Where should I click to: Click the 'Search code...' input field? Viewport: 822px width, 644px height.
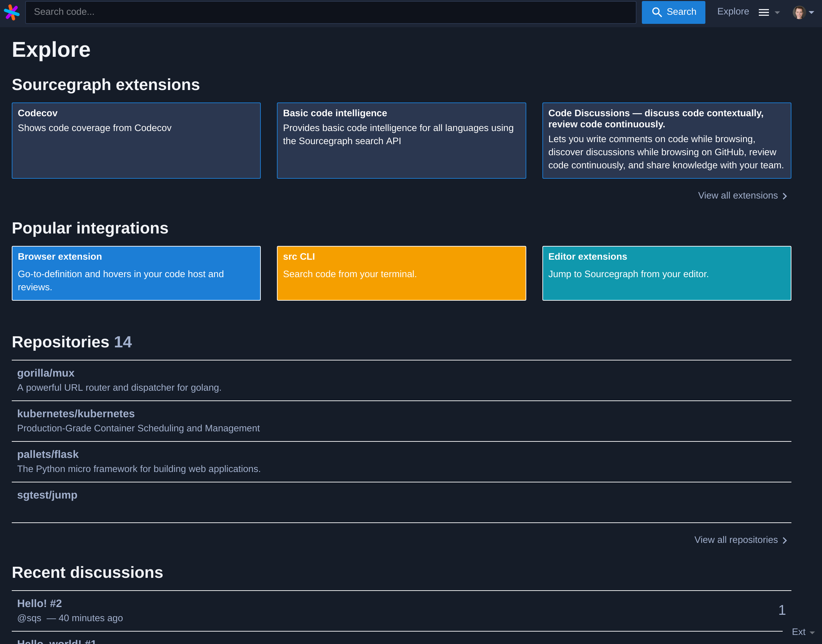coord(328,12)
